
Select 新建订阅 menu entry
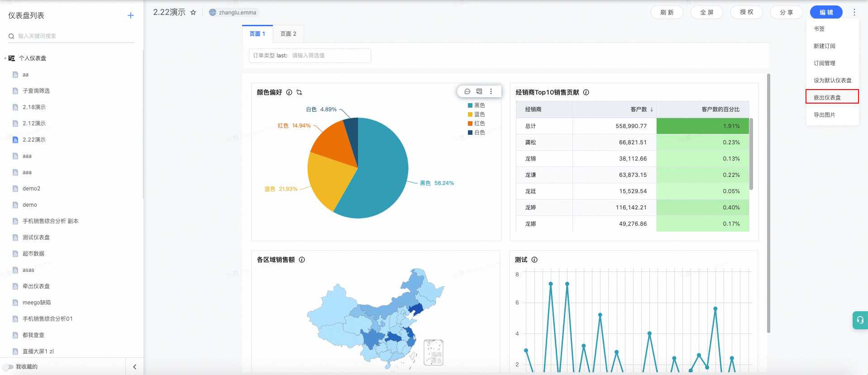832,46
